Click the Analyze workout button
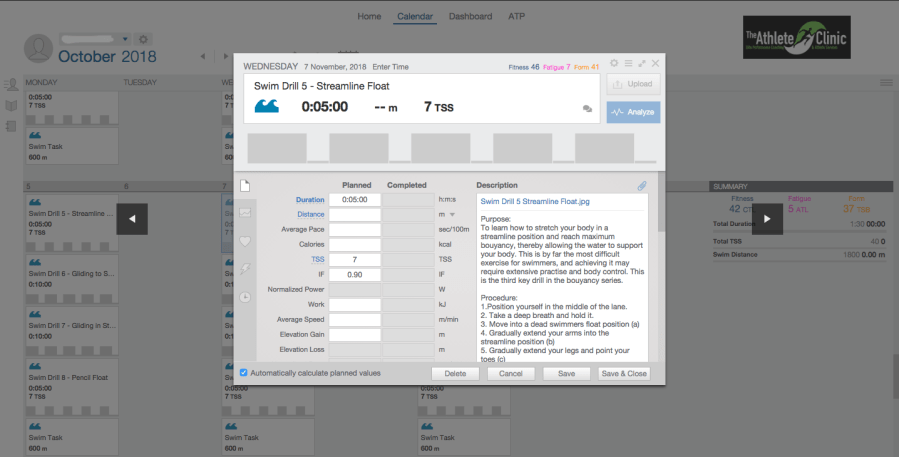Screen dimensions: 899x457 point(632,112)
